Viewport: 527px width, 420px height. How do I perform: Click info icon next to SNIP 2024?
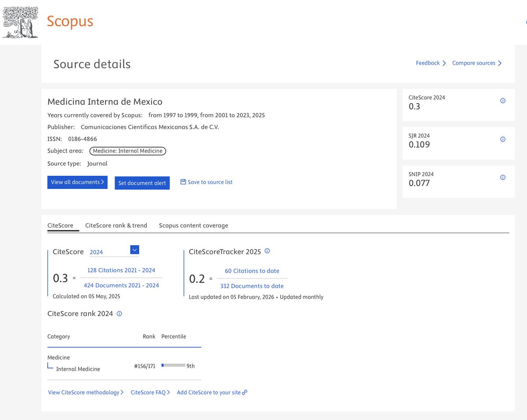point(503,177)
